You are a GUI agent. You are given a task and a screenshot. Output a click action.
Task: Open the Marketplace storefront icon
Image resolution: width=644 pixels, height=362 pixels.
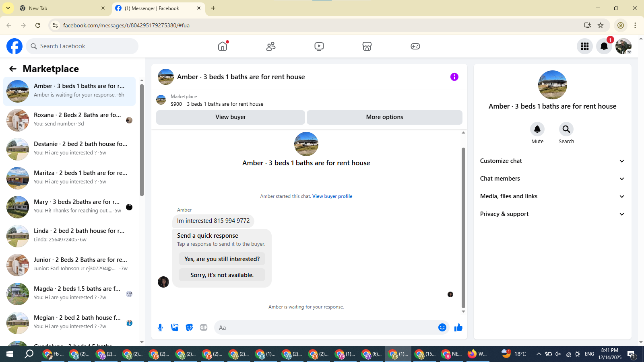(x=367, y=46)
